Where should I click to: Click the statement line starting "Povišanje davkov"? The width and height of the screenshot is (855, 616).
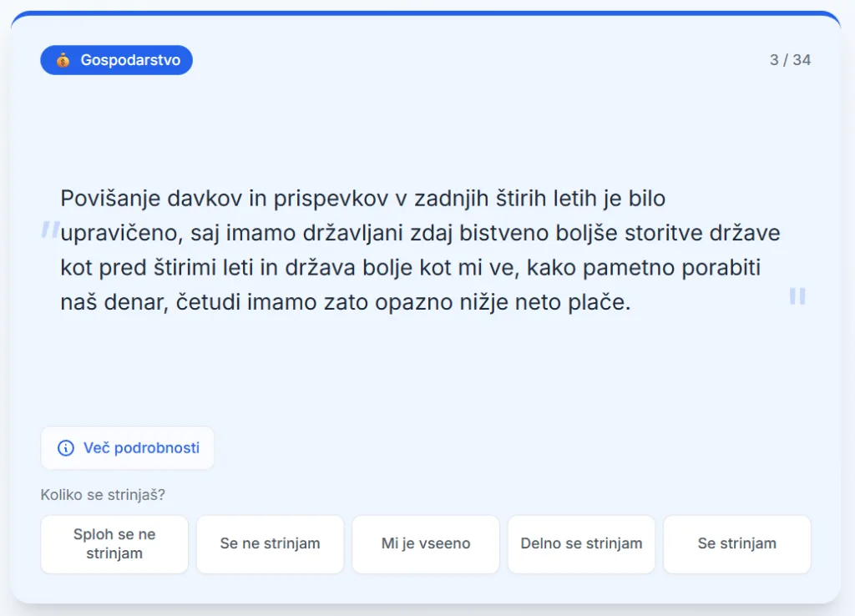362,199
